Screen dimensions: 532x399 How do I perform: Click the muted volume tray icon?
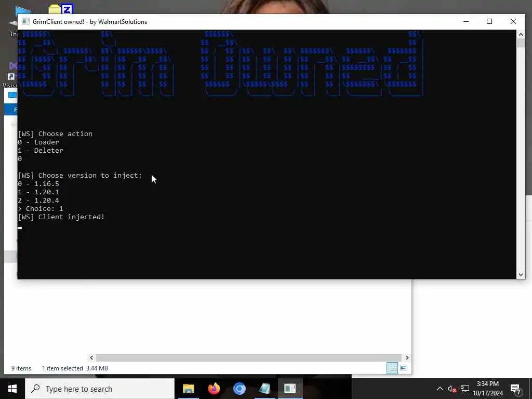452,389
